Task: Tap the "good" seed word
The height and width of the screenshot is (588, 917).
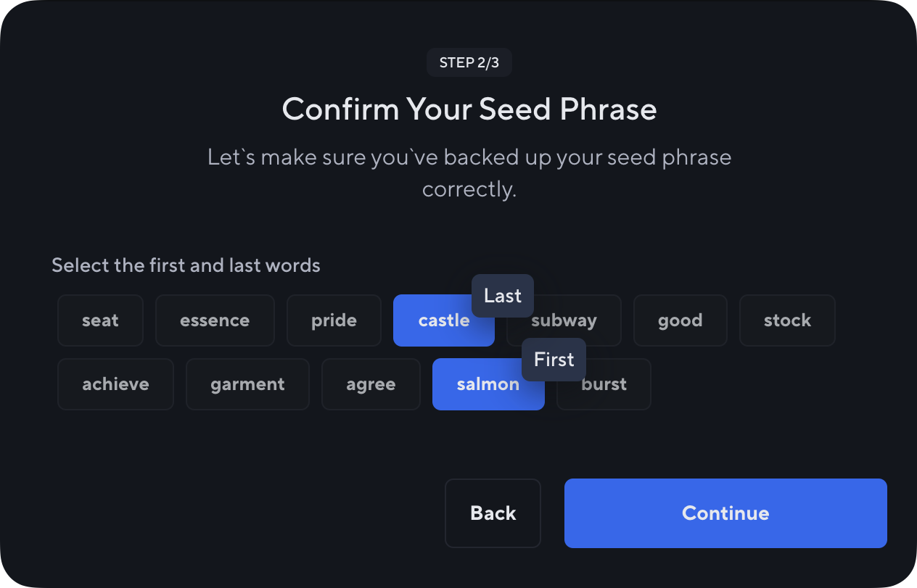Action: tap(680, 320)
